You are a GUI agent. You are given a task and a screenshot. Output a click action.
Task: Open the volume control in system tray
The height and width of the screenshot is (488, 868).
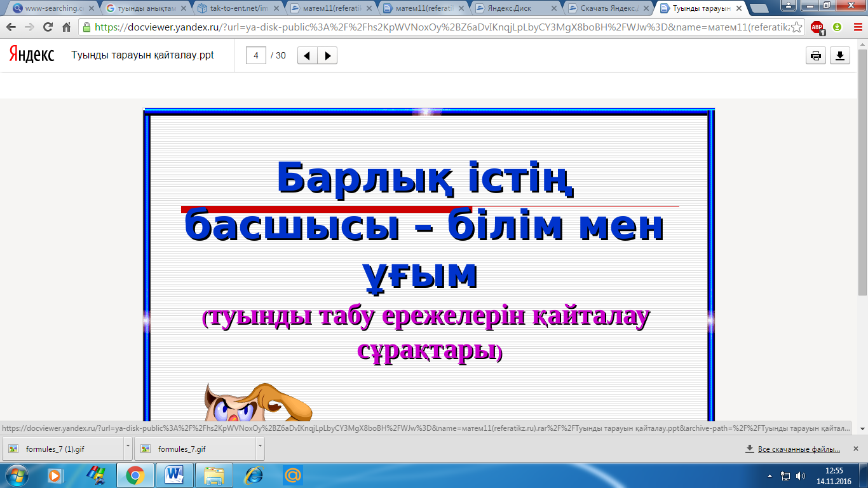click(801, 475)
